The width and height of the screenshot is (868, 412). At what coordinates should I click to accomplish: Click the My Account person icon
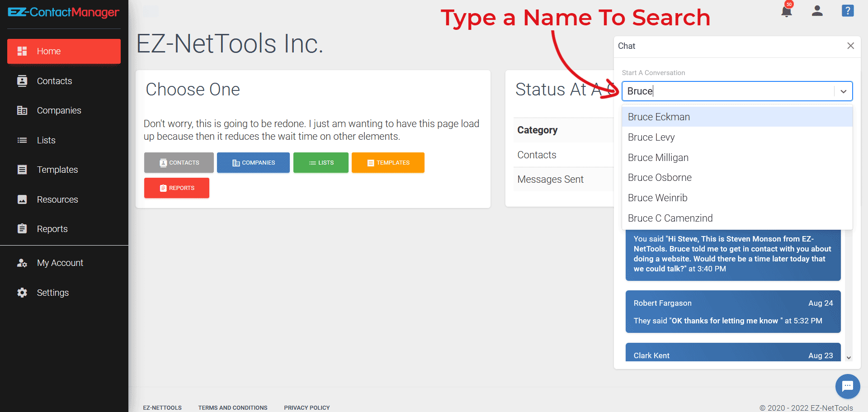pos(22,263)
